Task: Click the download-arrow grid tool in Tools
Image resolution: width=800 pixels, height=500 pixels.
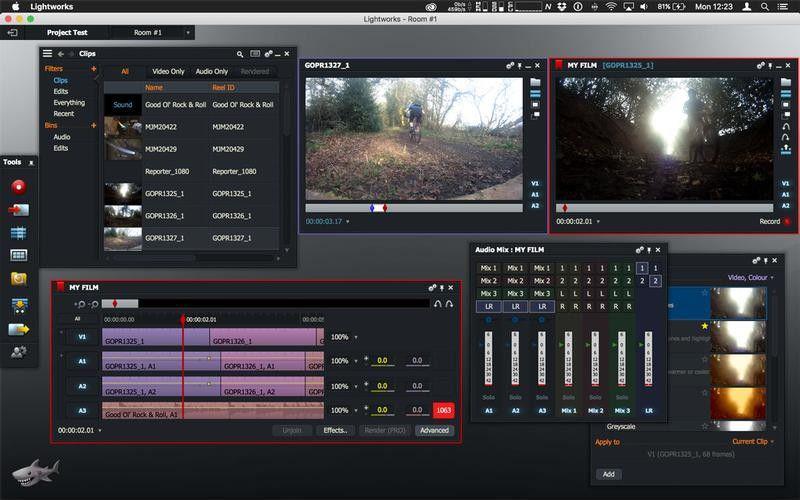Action: click(x=19, y=306)
